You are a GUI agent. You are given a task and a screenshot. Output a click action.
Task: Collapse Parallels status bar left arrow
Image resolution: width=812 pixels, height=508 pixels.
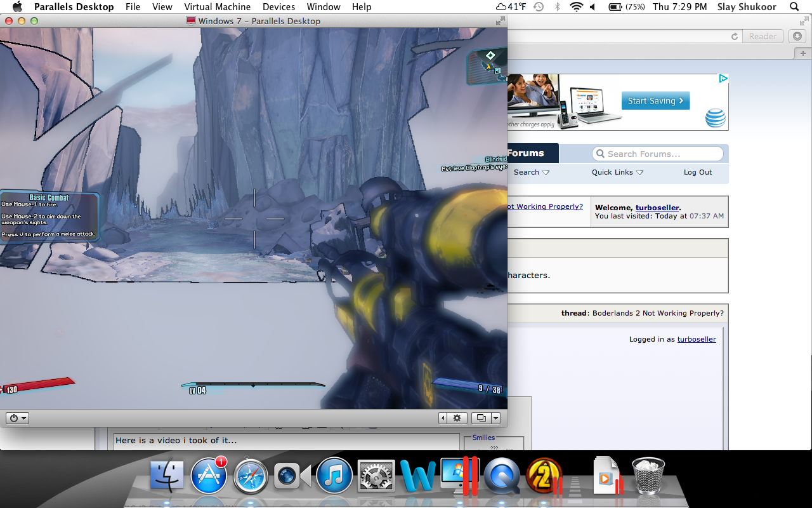pyautogui.click(x=443, y=418)
